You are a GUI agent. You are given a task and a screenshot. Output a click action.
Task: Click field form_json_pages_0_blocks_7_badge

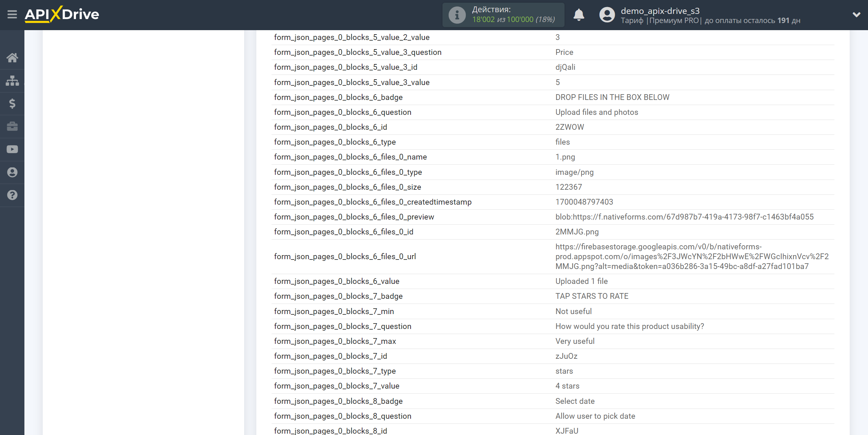tap(338, 296)
